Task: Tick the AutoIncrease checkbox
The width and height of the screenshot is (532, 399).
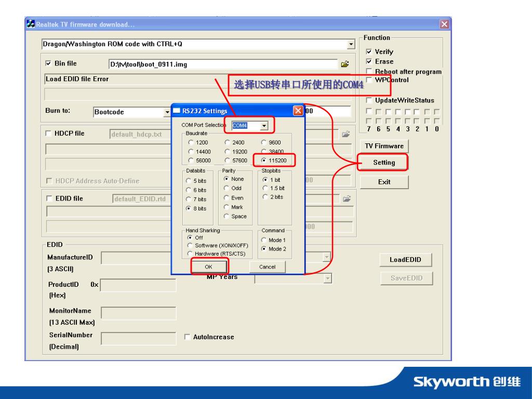Action: point(188,337)
